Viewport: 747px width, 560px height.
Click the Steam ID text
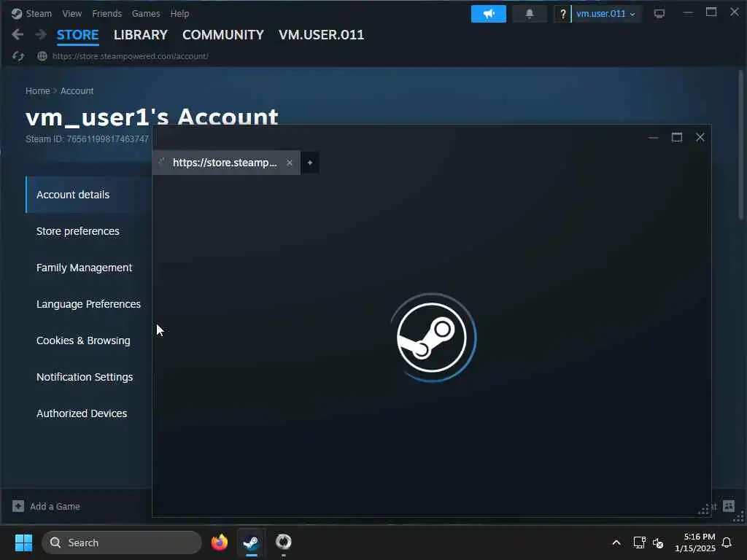pyautogui.click(x=88, y=139)
